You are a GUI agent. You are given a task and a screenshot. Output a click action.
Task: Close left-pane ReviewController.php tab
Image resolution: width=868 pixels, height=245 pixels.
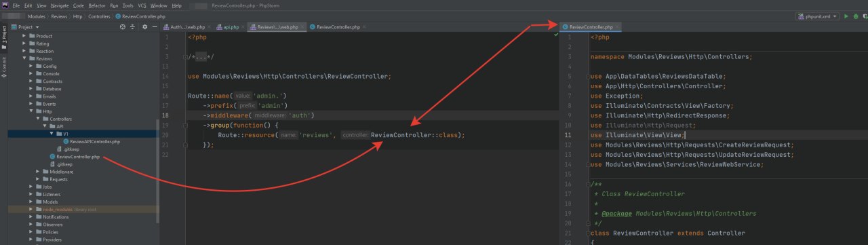[x=364, y=27]
